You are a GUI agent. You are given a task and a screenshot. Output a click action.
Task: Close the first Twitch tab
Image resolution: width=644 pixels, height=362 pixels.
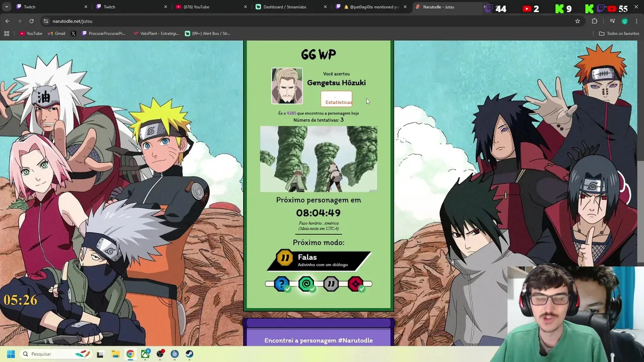point(86,7)
